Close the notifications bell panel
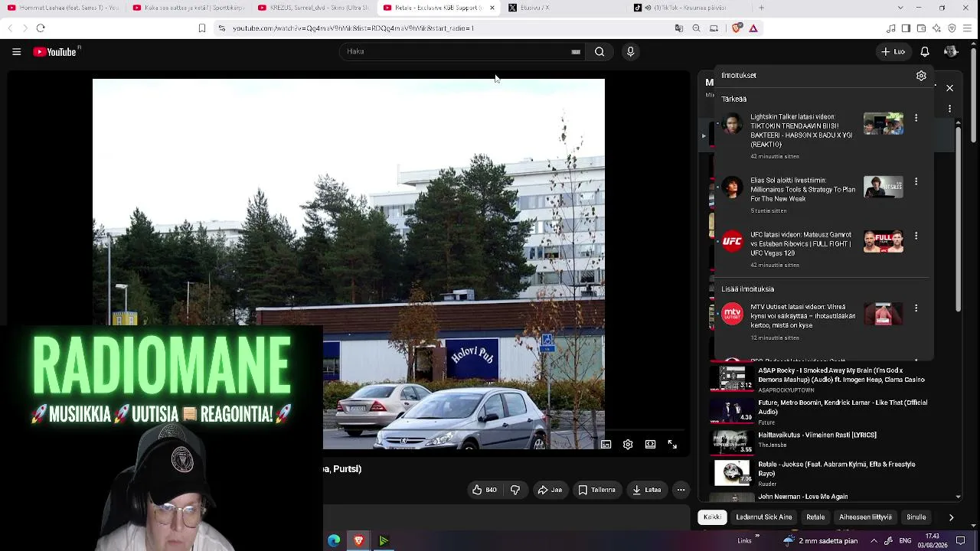980x551 pixels. (x=925, y=52)
